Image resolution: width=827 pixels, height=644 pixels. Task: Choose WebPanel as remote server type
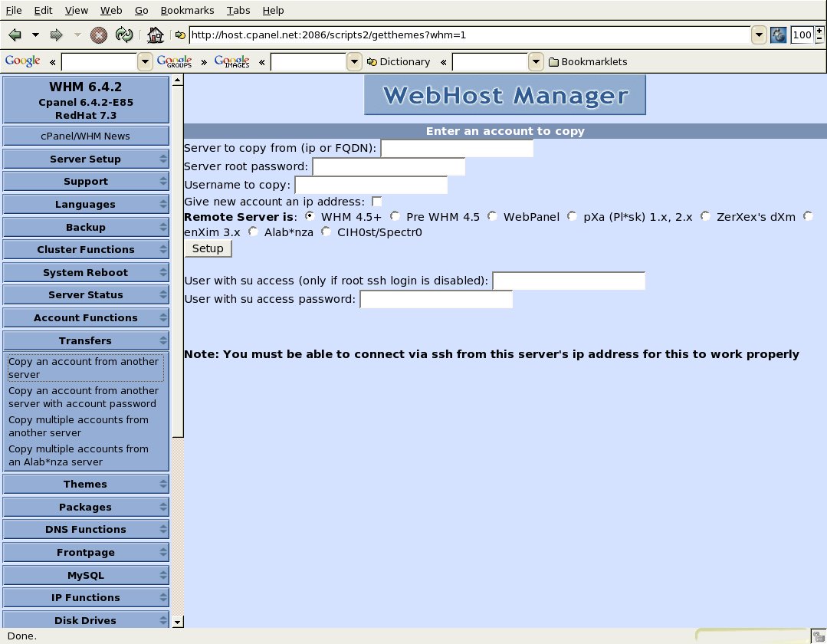click(493, 216)
